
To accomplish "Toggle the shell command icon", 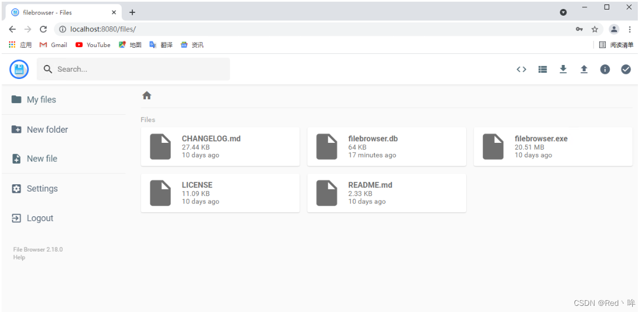I will (x=522, y=69).
